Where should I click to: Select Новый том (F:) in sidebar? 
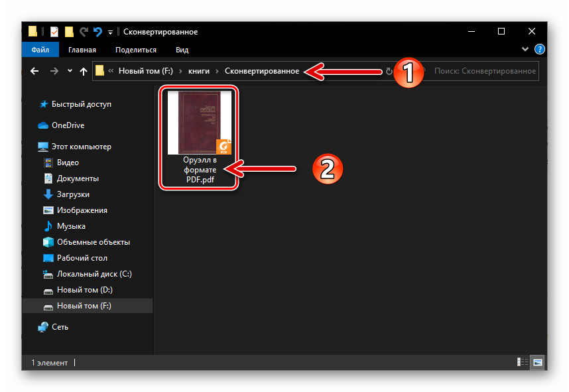(x=88, y=306)
